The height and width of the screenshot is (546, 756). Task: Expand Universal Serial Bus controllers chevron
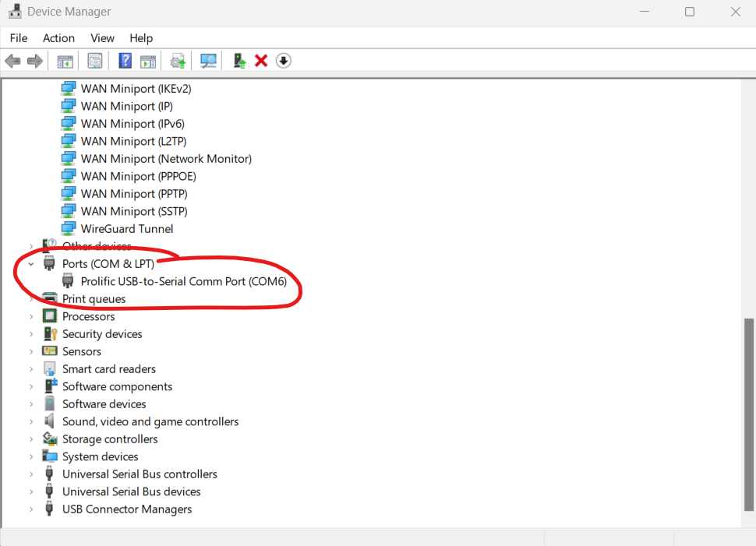(31, 474)
